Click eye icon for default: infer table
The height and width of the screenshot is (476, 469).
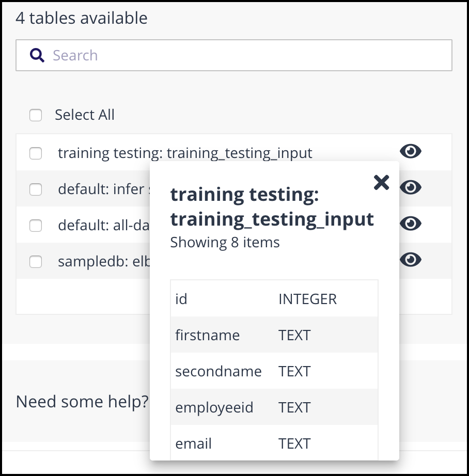pos(410,187)
